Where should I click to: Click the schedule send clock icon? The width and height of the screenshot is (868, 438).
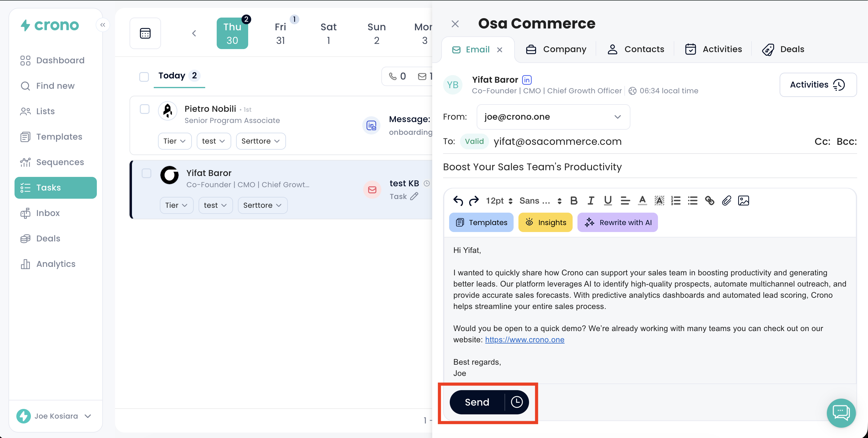517,402
